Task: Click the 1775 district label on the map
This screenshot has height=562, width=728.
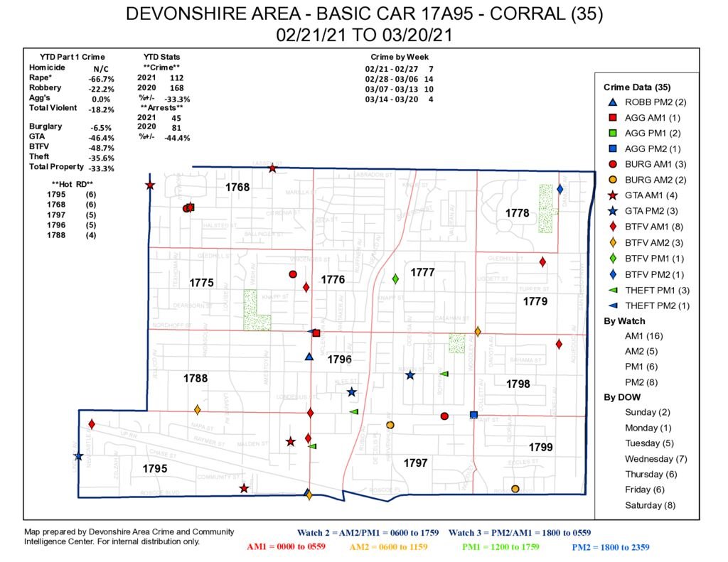Action: (x=201, y=283)
